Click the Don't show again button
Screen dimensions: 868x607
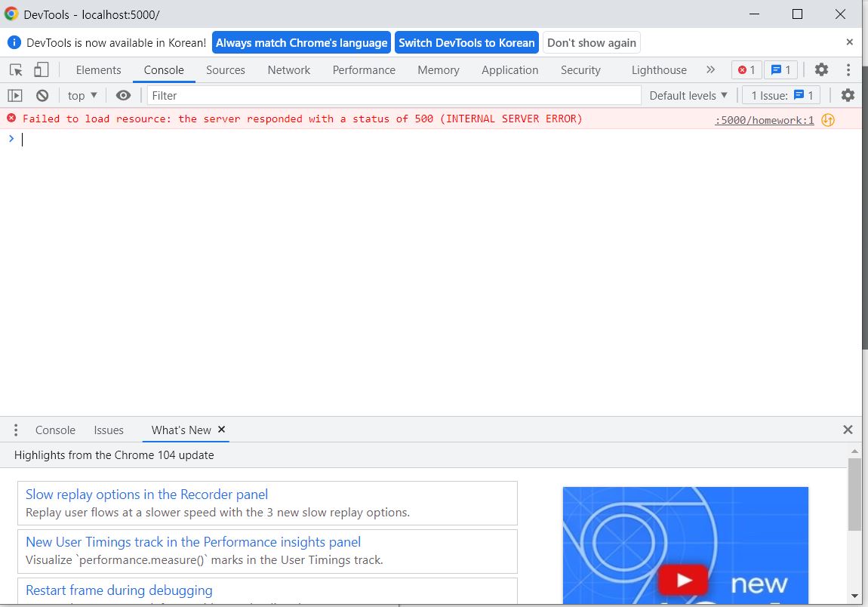click(591, 42)
